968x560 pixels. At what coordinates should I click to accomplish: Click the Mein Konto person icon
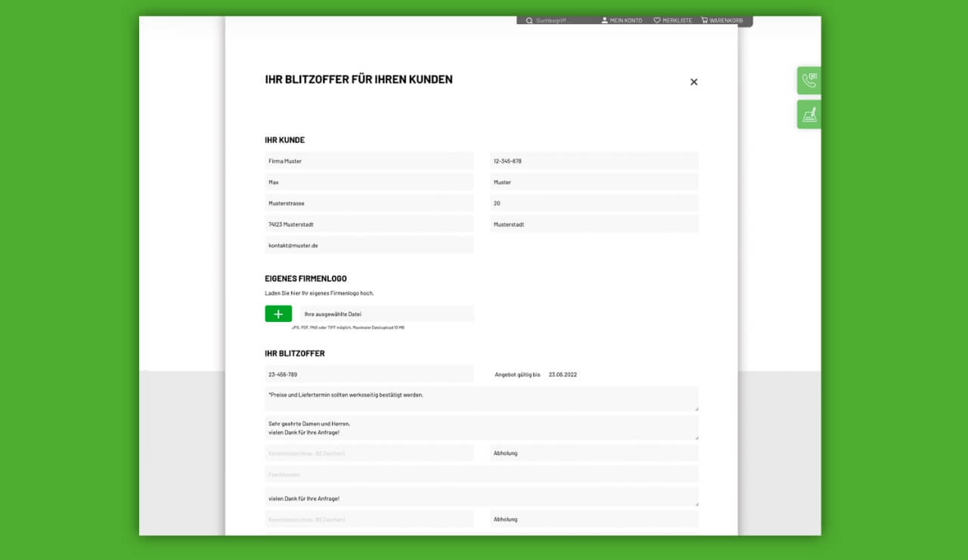(x=604, y=20)
